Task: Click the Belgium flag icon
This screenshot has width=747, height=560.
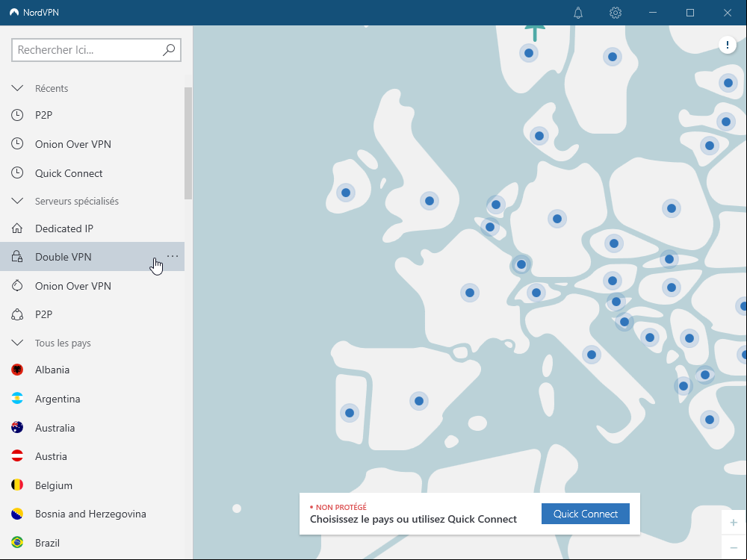Action: tap(17, 485)
